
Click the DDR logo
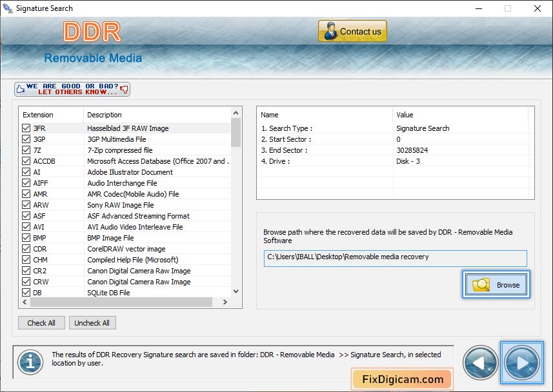(x=92, y=32)
